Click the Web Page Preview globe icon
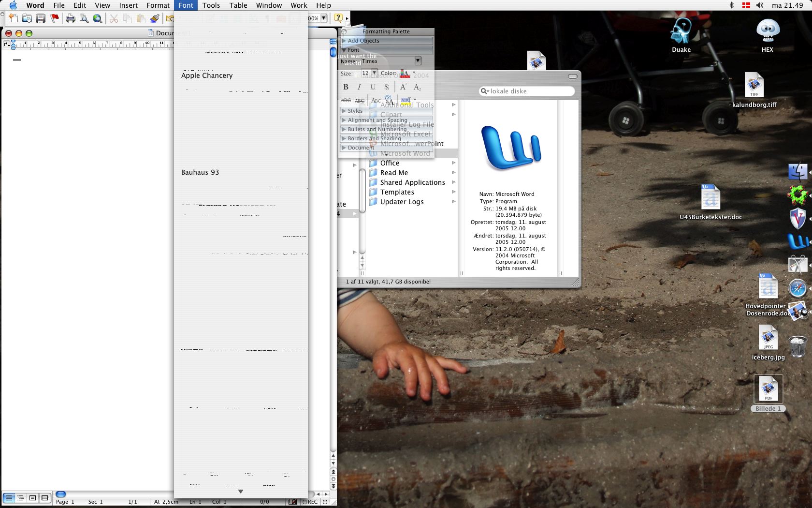 [x=98, y=18]
